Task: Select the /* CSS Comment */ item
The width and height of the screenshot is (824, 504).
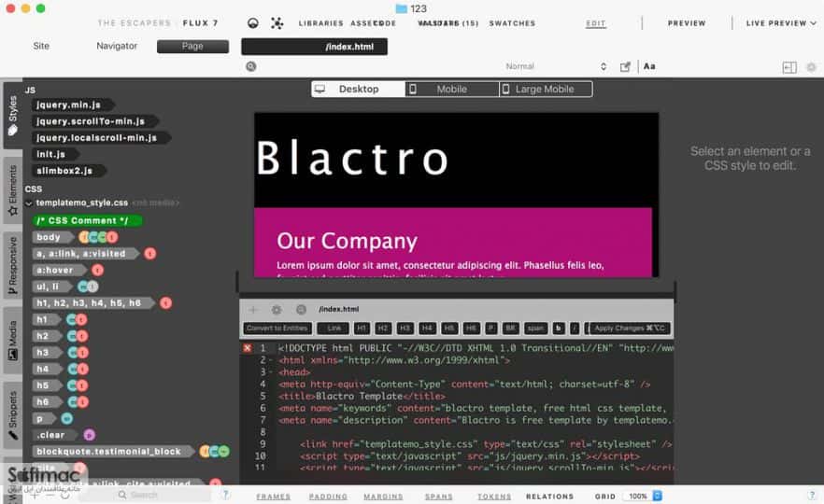Action: 86,221
